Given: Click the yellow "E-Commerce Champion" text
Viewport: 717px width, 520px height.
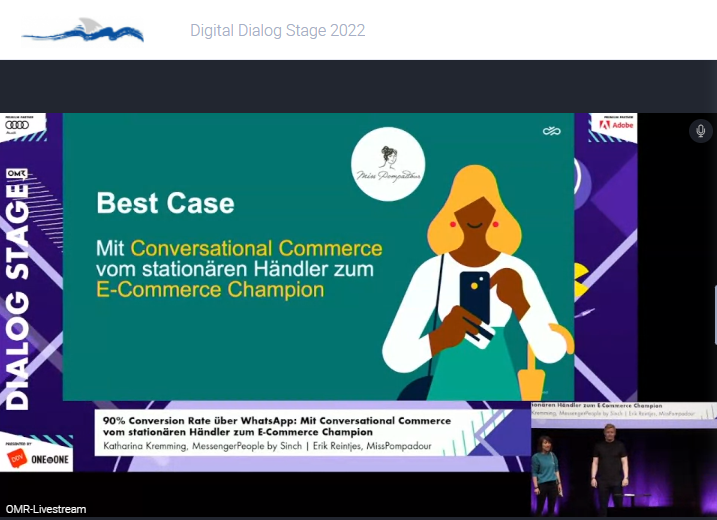Looking at the screenshot, I should (210, 289).
